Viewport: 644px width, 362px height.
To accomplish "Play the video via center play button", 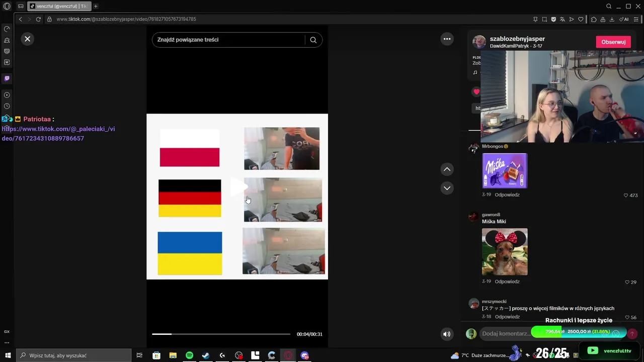I will coord(239,187).
